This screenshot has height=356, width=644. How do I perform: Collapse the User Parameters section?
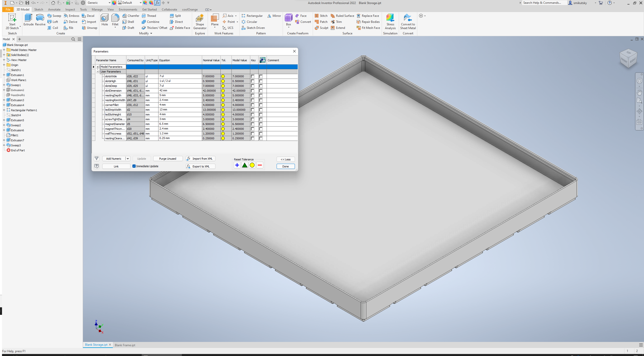coord(98,72)
